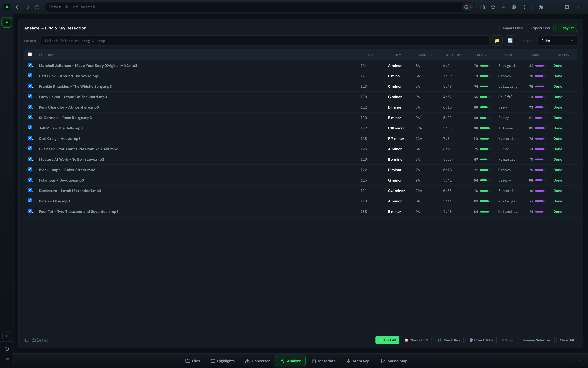Image resolution: width=588 pixels, height=368 pixels.
Task: Open the extensions puzzle icon
Action: coord(541,7)
